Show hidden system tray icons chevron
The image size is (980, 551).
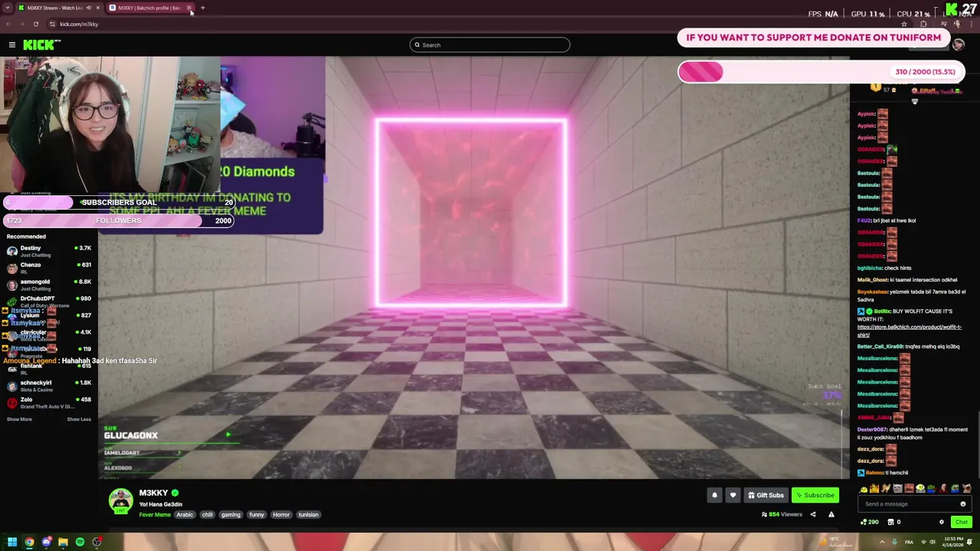882,542
